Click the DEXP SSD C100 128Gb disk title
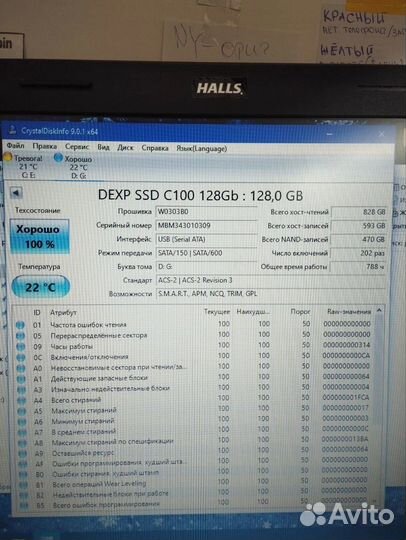This screenshot has width=406, height=540. pos(200,195)
